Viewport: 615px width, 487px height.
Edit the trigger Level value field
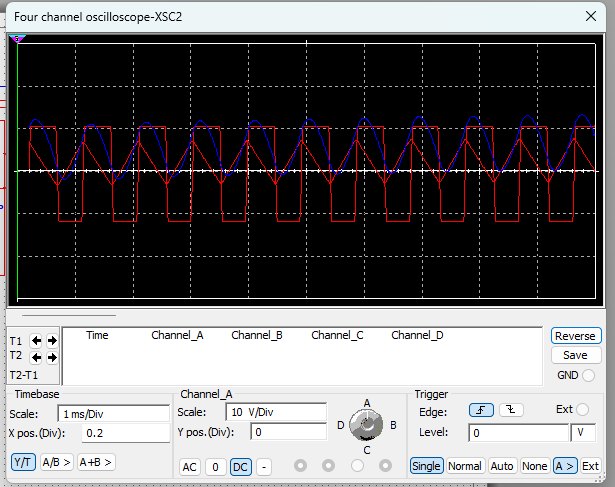point(519,432)
